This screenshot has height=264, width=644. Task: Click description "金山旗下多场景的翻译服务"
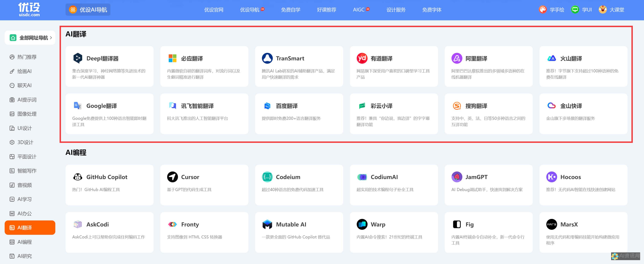(x=570, y=118)
